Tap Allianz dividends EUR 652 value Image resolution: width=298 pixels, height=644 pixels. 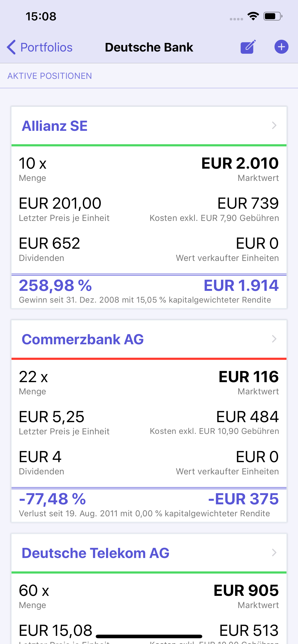[x=49, y=243]
